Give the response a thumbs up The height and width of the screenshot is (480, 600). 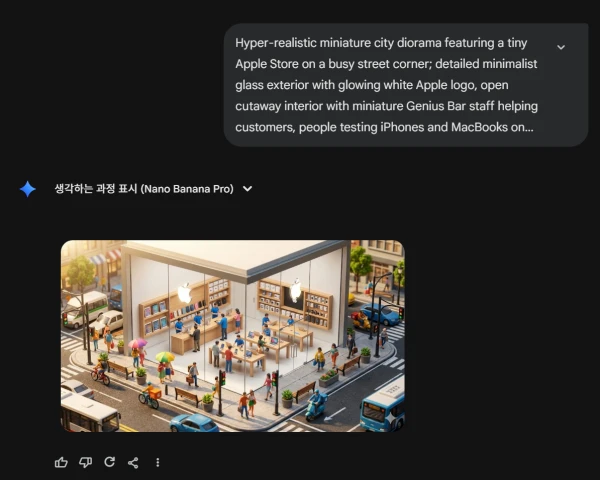pos(61,462)
